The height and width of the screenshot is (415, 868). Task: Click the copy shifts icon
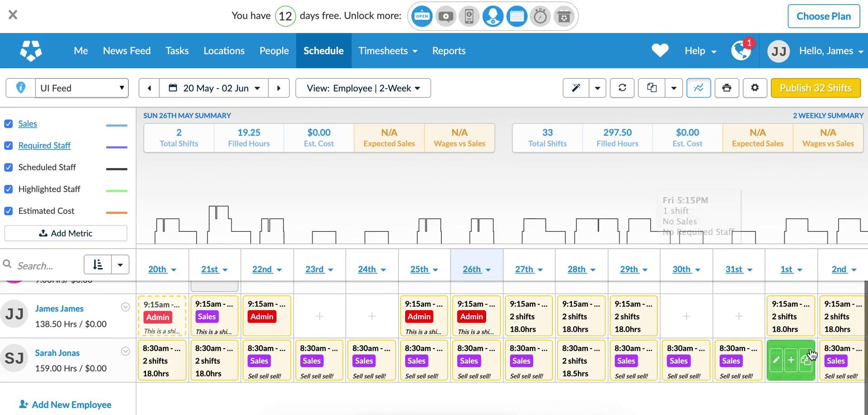click(x=651, y=88)
